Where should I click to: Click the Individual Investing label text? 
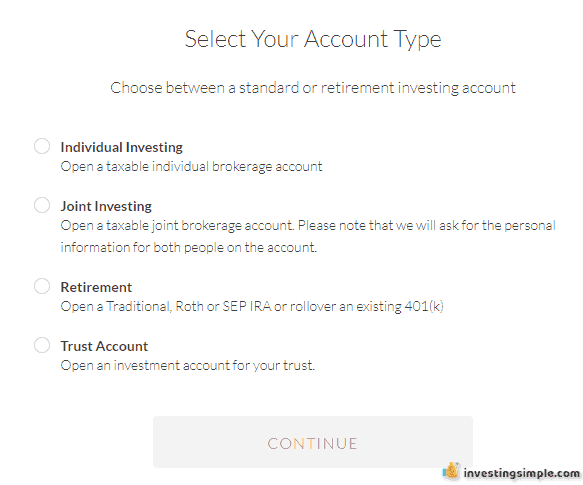point(122,147)
